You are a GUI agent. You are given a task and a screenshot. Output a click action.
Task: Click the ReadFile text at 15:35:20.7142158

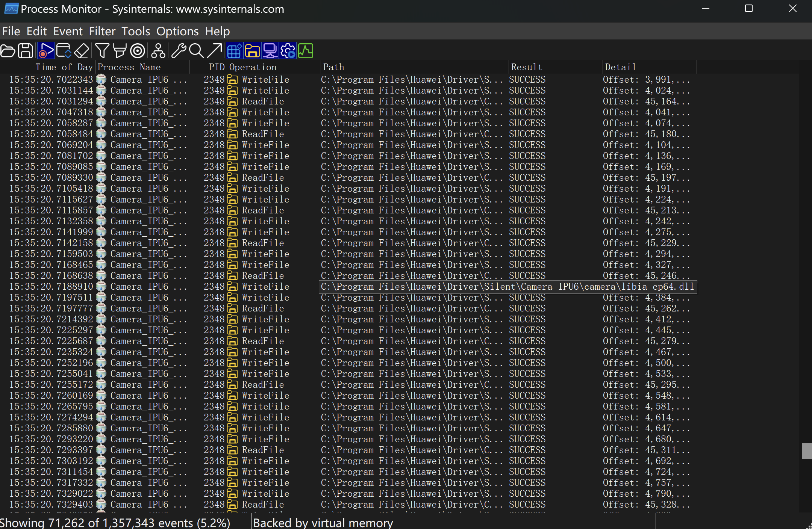point(263,243)
